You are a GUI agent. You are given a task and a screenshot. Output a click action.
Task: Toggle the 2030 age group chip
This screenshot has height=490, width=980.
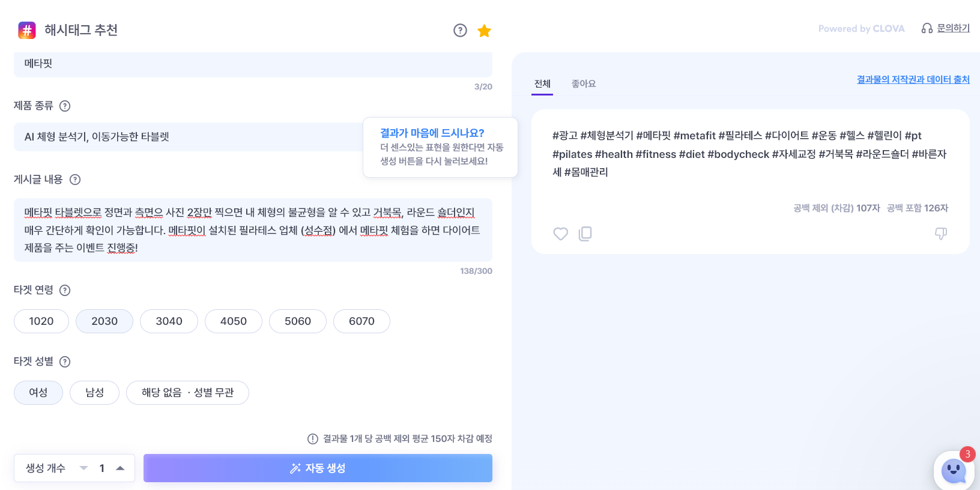[x=104, y=321]
